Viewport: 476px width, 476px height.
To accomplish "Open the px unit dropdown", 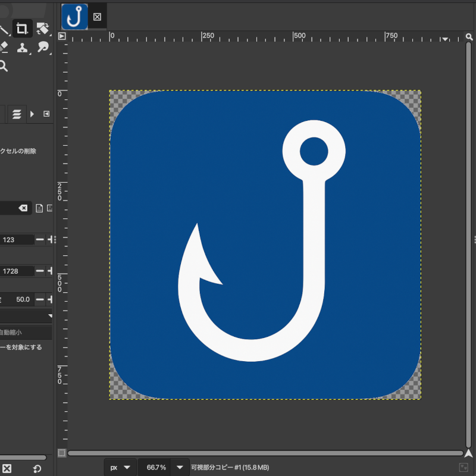I will pyautogui.click(x=120, y=468).
